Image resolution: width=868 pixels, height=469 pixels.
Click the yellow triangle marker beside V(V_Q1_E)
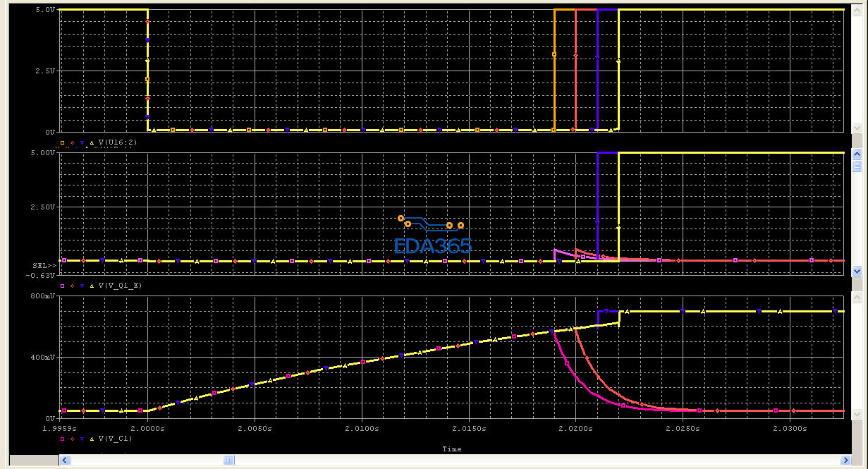pos(92,286)
